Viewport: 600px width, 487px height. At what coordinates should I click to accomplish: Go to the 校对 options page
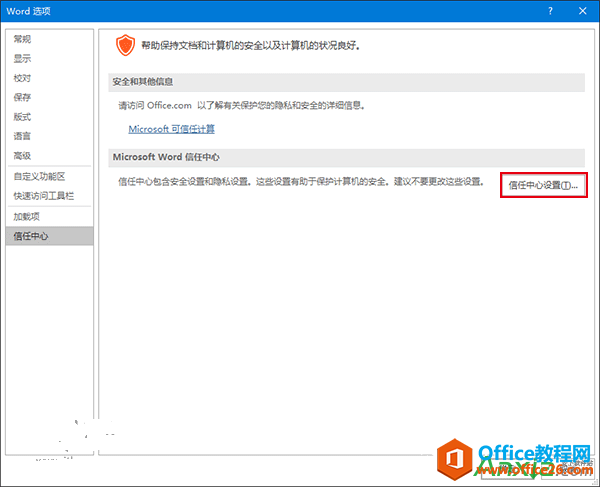[x=49, y=78]
